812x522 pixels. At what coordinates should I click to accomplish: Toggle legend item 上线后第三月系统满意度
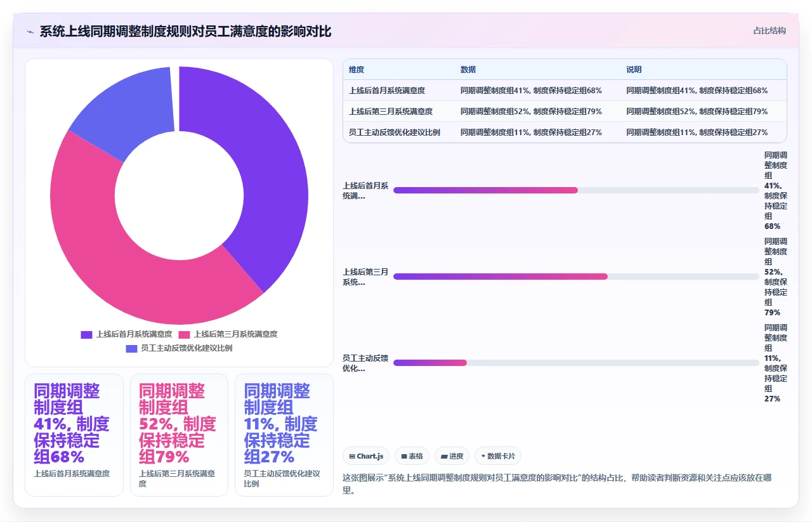[228, 334]
